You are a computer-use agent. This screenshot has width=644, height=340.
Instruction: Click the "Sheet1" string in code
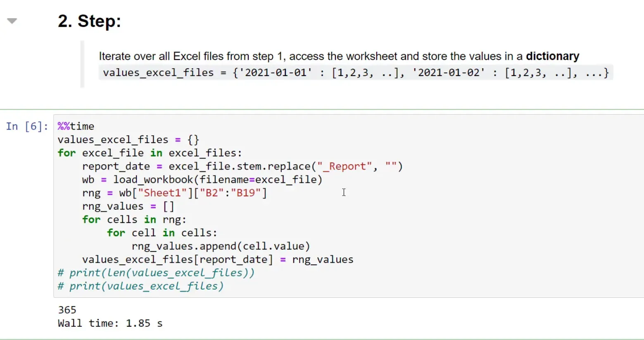tap(163, 192)
